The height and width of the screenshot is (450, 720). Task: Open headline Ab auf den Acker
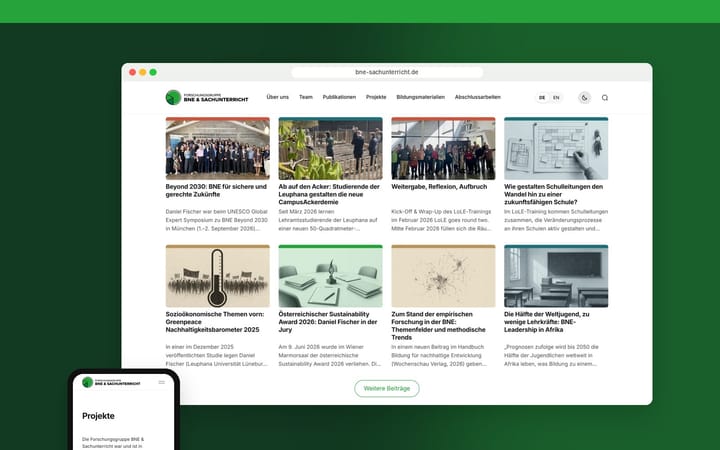coord(329,194)
